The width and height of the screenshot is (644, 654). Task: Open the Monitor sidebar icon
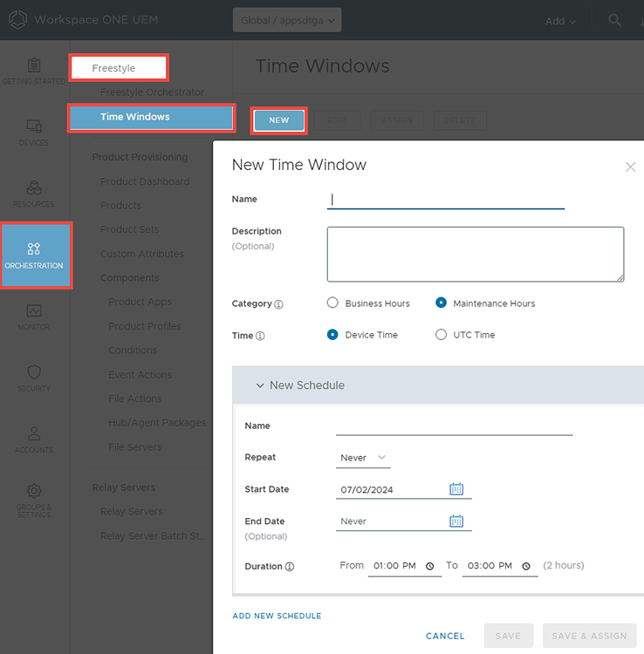pyautogui.click(x=34, y=310)
